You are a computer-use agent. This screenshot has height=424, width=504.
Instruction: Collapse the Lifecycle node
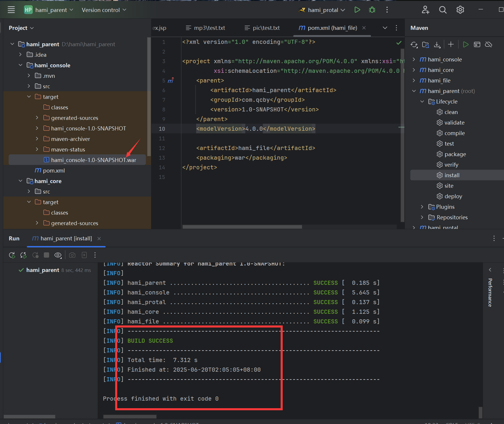(x=422, y=101)
